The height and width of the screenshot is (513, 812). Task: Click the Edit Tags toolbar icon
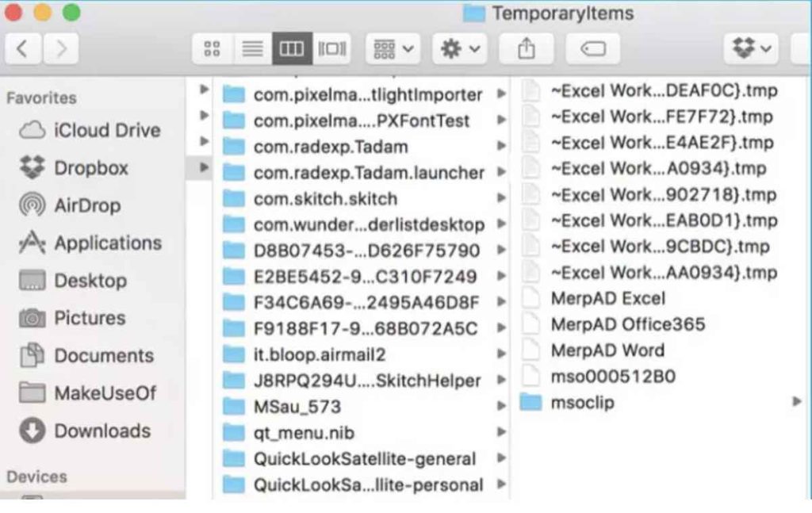click(592, 49)
